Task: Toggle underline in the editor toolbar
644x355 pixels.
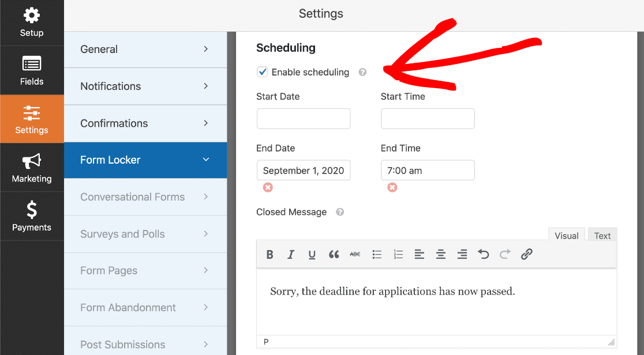Action: point(312,254)
